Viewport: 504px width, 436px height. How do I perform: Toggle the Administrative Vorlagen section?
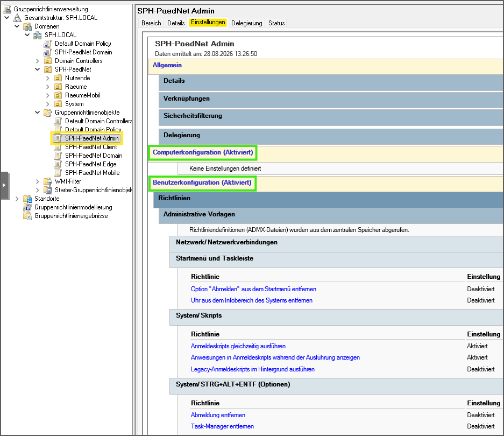click(x=331, y=215)
